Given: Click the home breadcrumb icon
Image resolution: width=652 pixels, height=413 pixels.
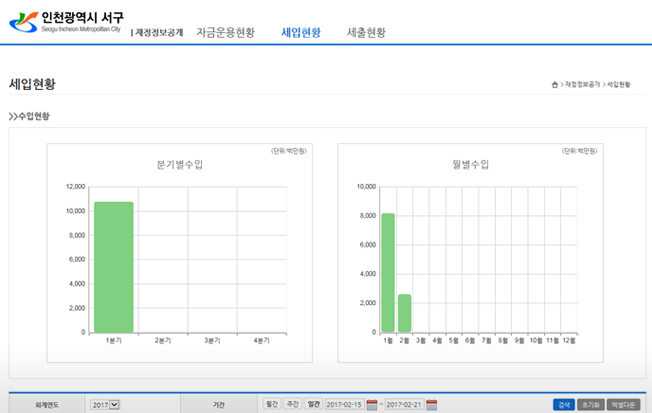Looking at the screenshot, I should tap(555, 85).
